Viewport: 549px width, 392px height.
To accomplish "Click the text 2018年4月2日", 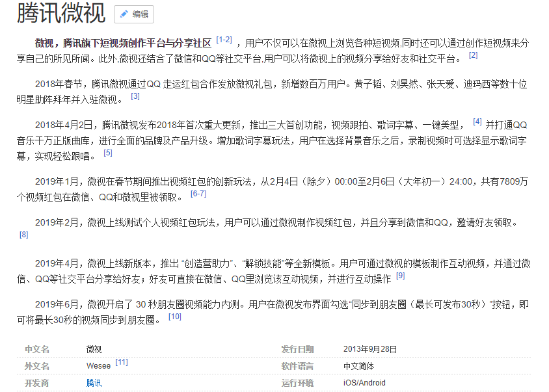I will click(x=64, y=125).
